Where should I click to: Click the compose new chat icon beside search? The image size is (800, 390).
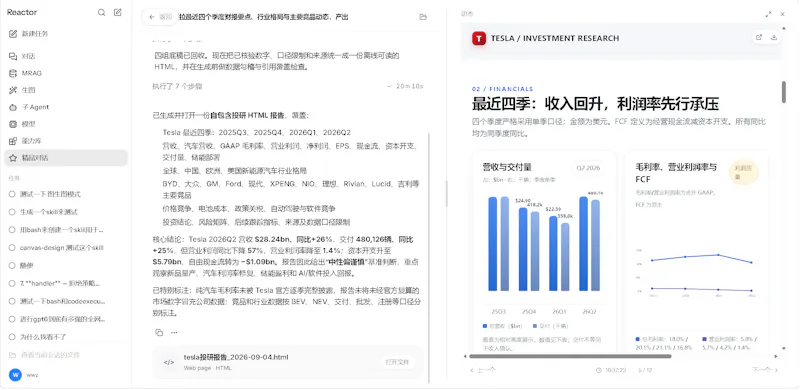[x=118, y=12]
